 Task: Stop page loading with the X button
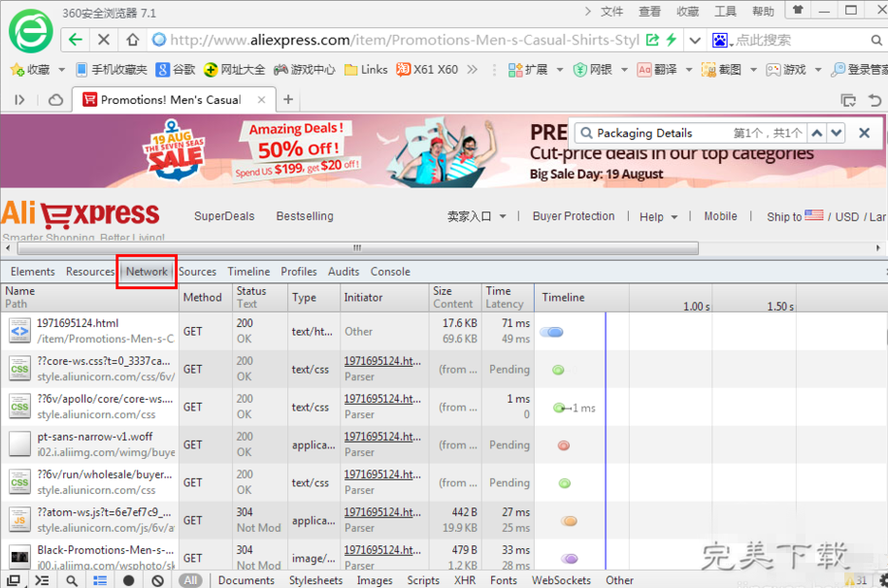(104, 40)
